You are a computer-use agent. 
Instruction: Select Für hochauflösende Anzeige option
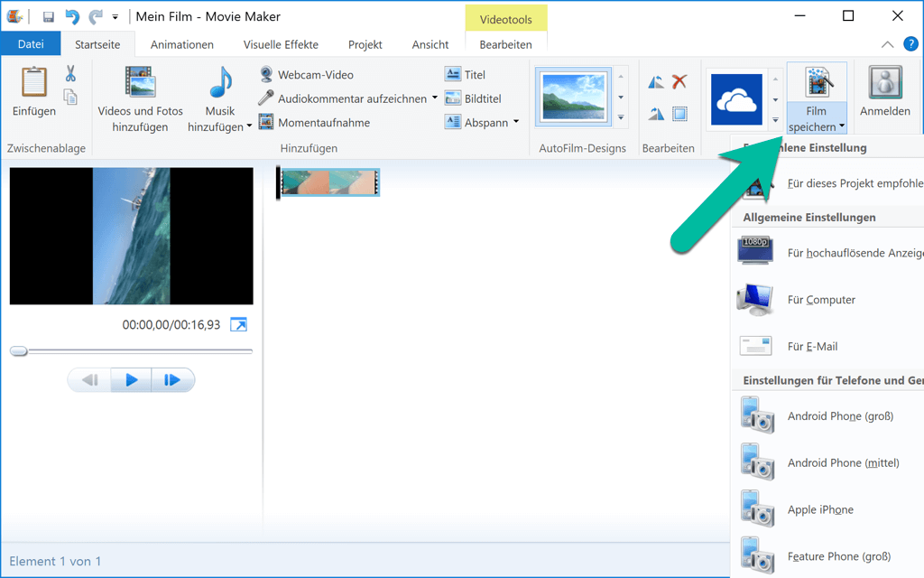point(828,253)
